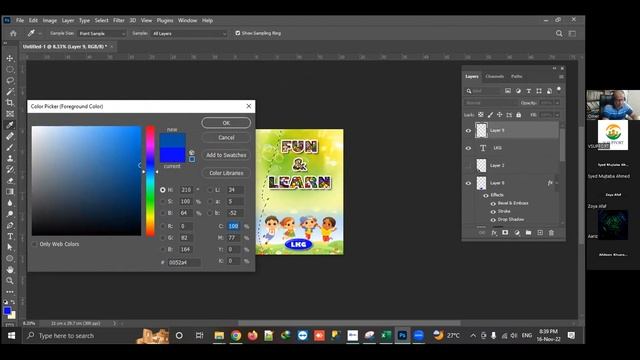Open the Edit Toolbar three-dots menu
640x360 pixels.
click(10, 291)
